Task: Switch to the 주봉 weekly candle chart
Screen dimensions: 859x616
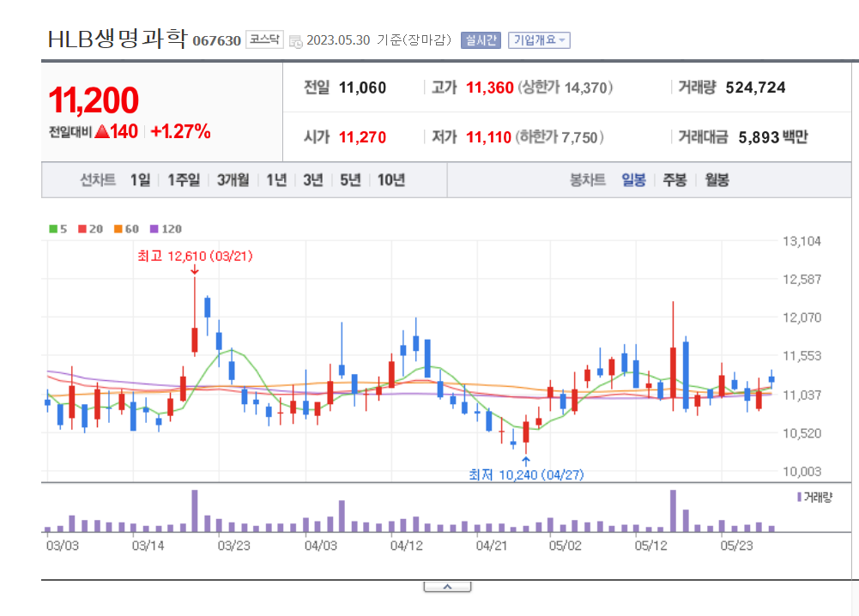Action: [674, 179]
